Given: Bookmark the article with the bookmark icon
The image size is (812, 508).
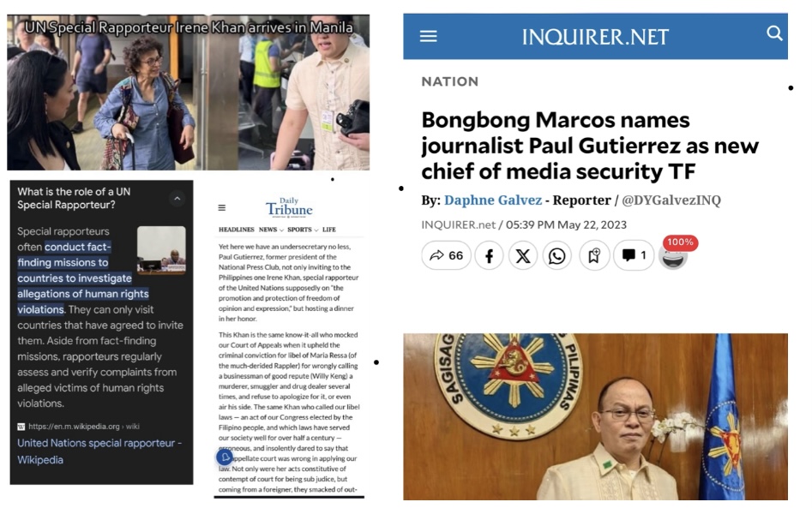Looking at the screenshot, I should coord(593,255).
